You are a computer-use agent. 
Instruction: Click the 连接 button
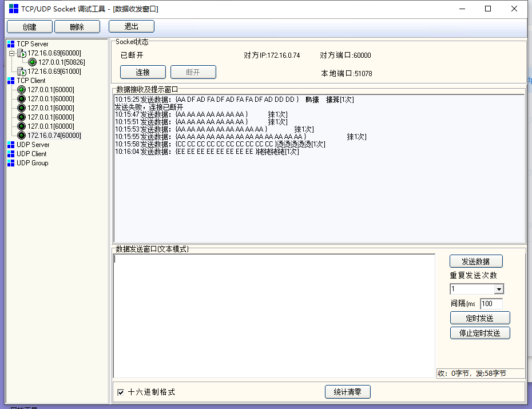(143, 72)
